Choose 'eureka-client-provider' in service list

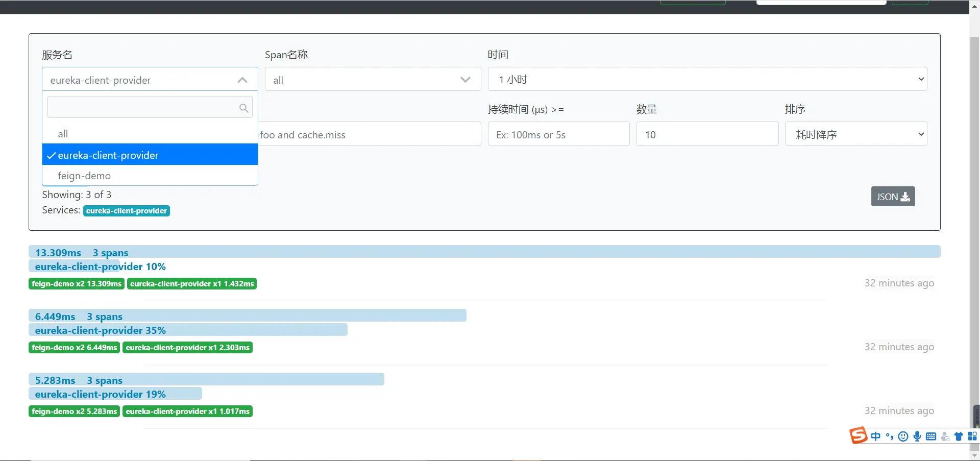pyautogui.click(x=150, y=155)
